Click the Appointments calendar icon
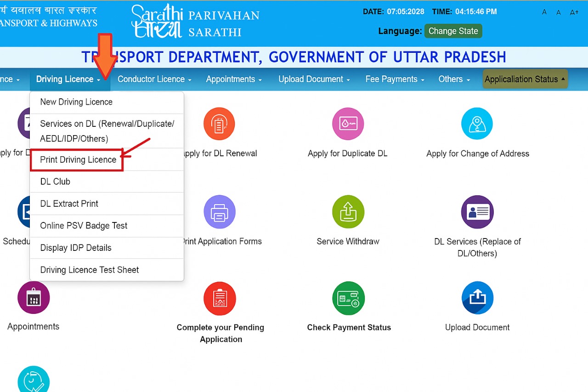Screen dimensions: 588x392 tap(33, 298)
